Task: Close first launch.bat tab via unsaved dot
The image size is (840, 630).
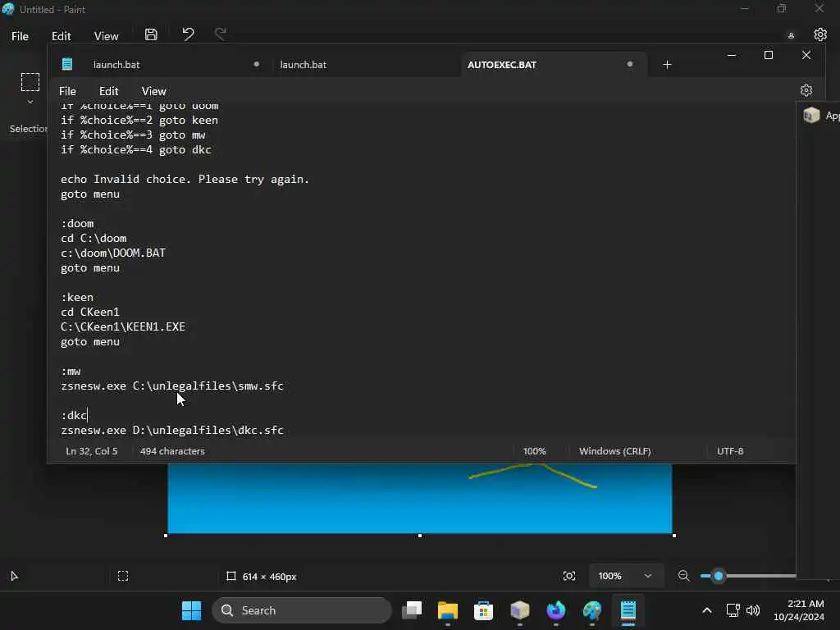Action: (256, 64)
